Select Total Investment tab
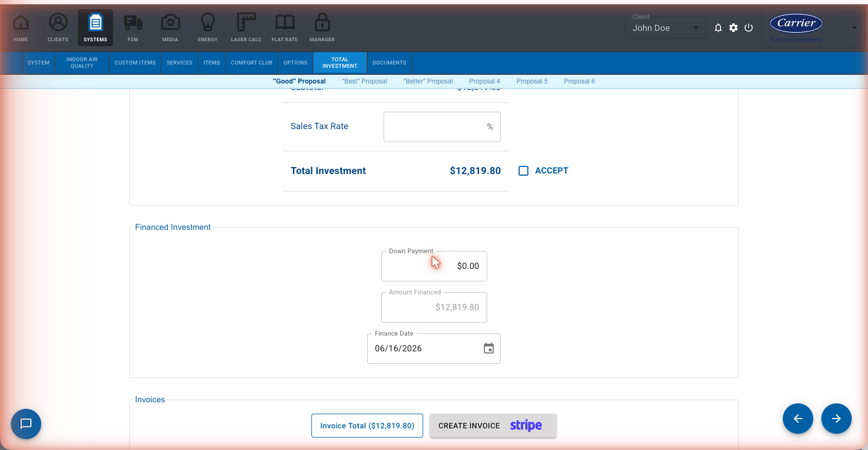The width and height of the screenshot is (868, 450). [x=340, y=63]
